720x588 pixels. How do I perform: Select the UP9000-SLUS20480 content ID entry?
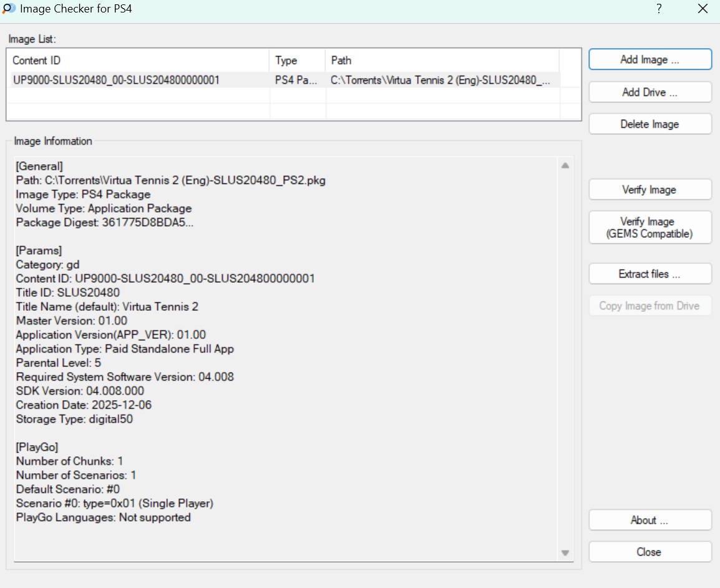[116, 81]
